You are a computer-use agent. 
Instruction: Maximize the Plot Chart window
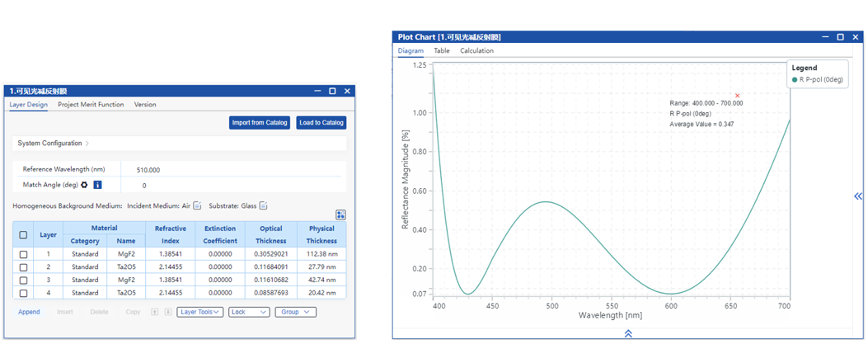[x=840, y=37]
